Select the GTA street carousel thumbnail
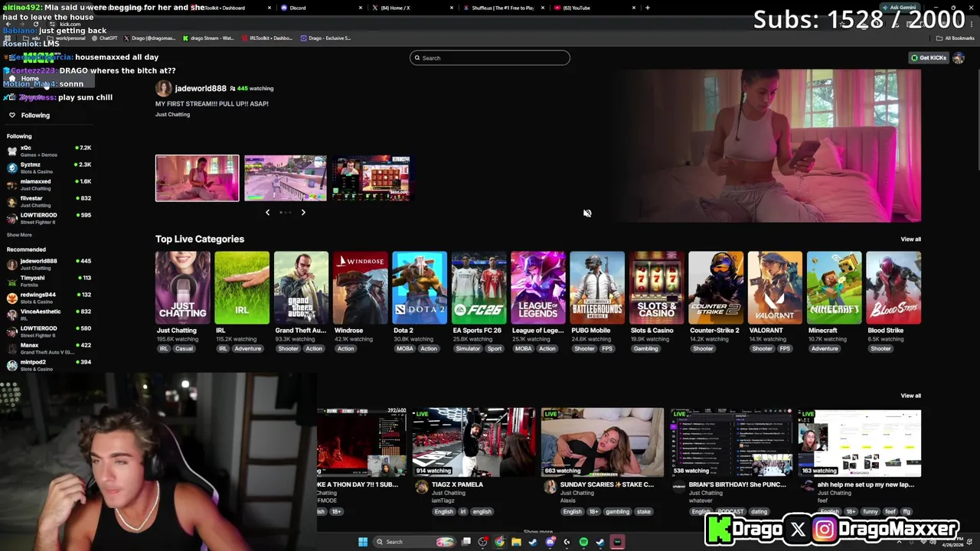Viewport: 980px width, 551px height. 285,178
